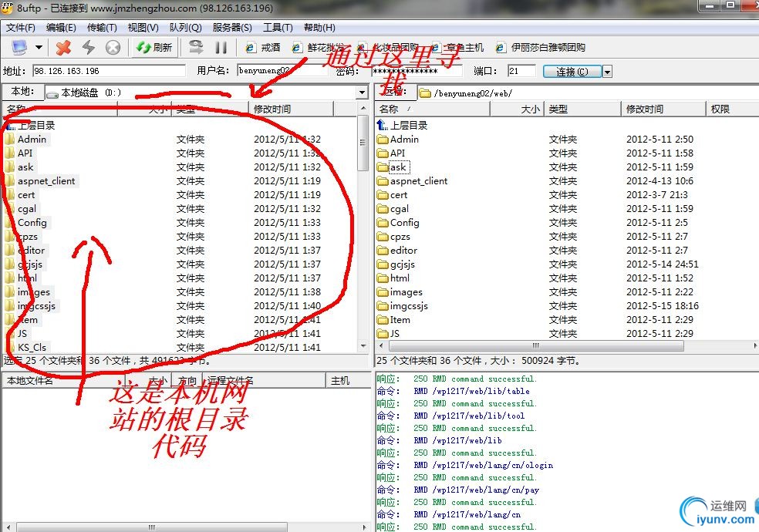The width and height of the screenshot is (759, 532).
Task: Click the Item folder icon in remote pane
Action: point(383,320)
